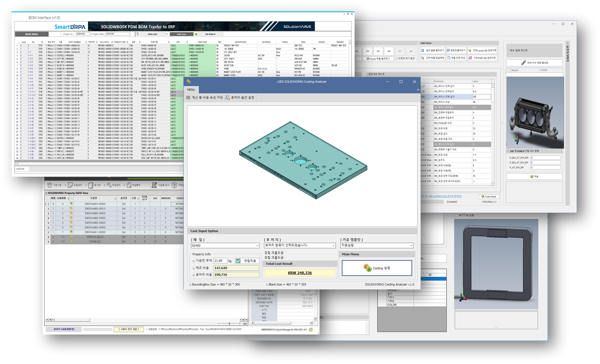Click the PART NUMBER column header

pyautogui.click(x=75, y=42)
